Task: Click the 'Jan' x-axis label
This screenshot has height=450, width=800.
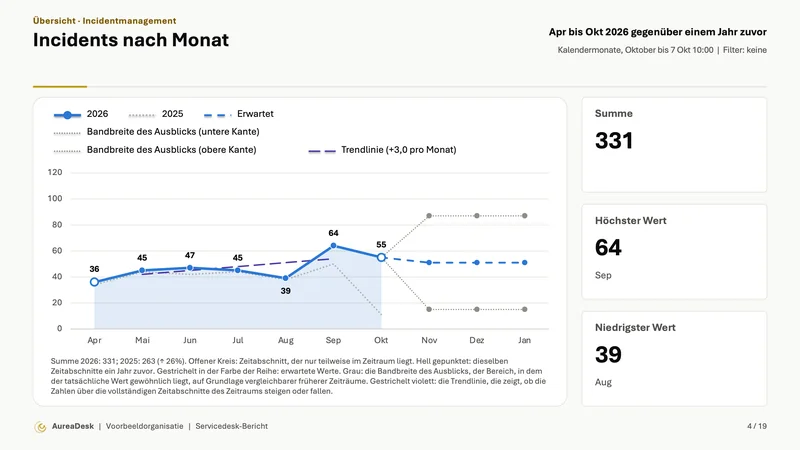Action: pyautogui.click(x=524, y=340)
